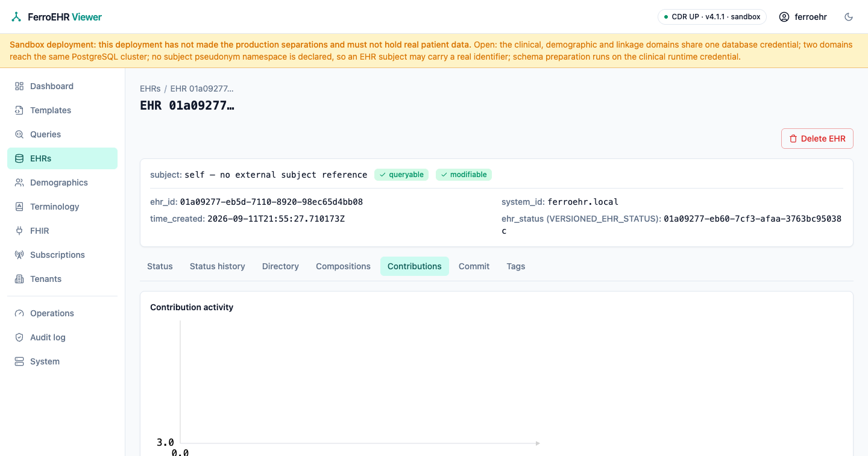Click the Queries search icon

(19, 134)
